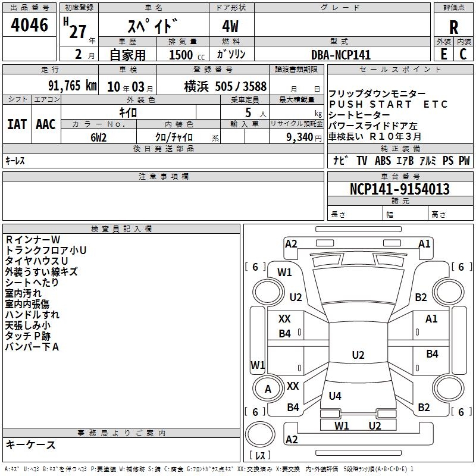Image resolution: width=476 pixels, height=476 pixels.
Task: Click the color number 6W2
Action: tap(98, 137)
